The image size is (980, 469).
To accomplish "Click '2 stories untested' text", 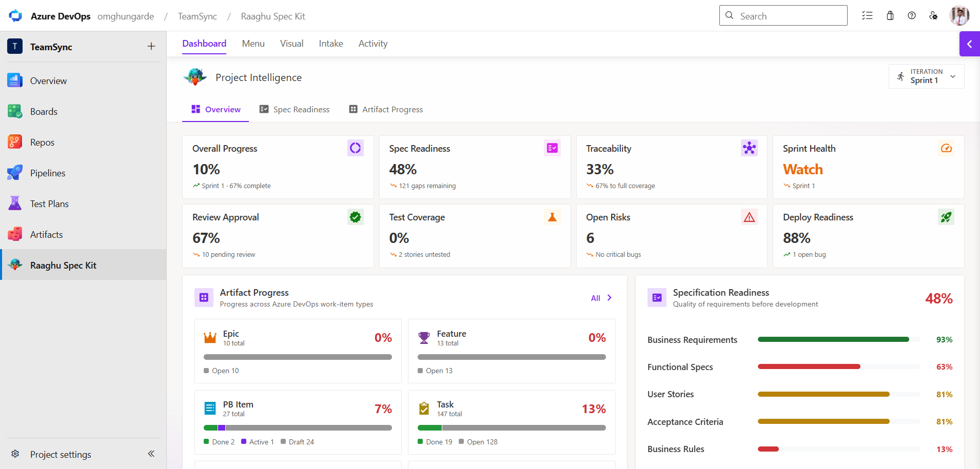I will [x=424, y=254].
